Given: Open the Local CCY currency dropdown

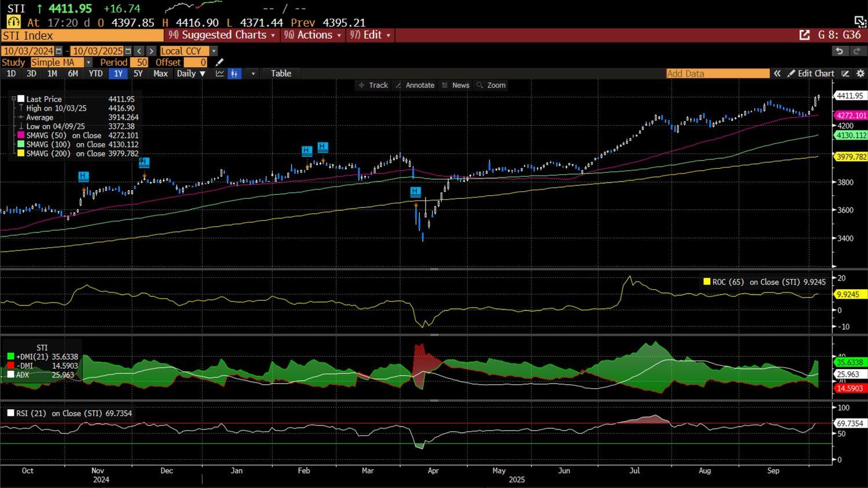Looking at the screenshot, I should (x=214, y=51).
